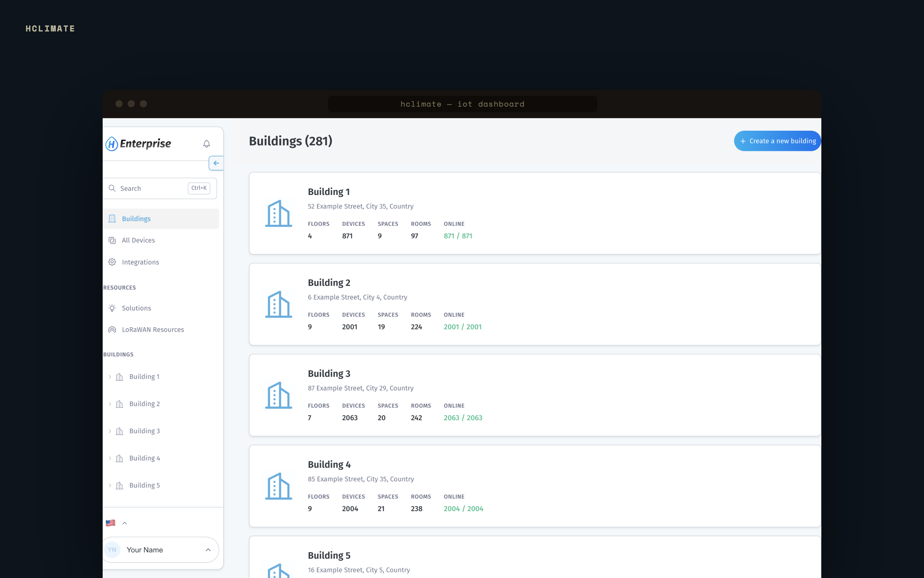The height and width of the screenshot is (578, 924).
Task: Click address 16 Example Street, City 5
Action: [x=359, y=570]
